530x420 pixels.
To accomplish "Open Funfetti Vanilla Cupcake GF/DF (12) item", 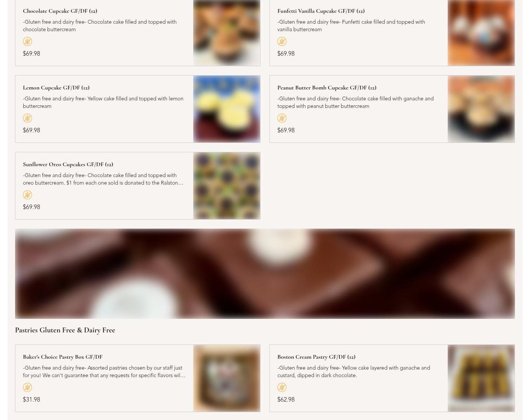I will tap(321, 11).
